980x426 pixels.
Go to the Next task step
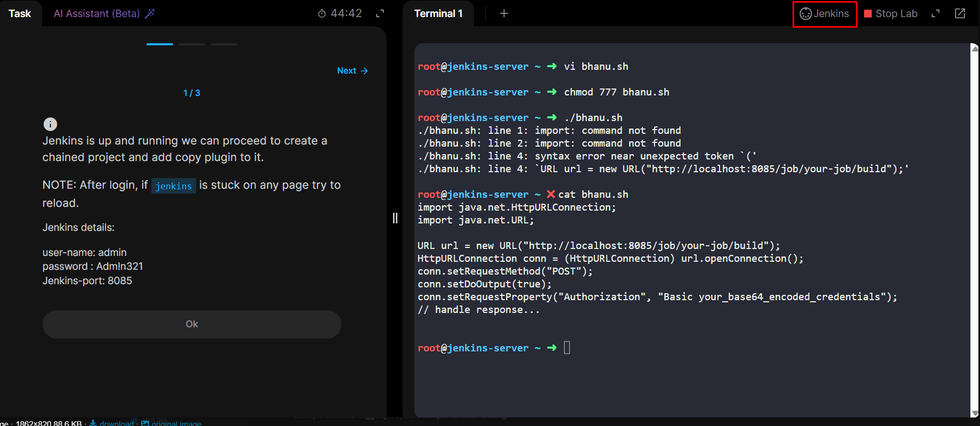[x=352, y=70]
